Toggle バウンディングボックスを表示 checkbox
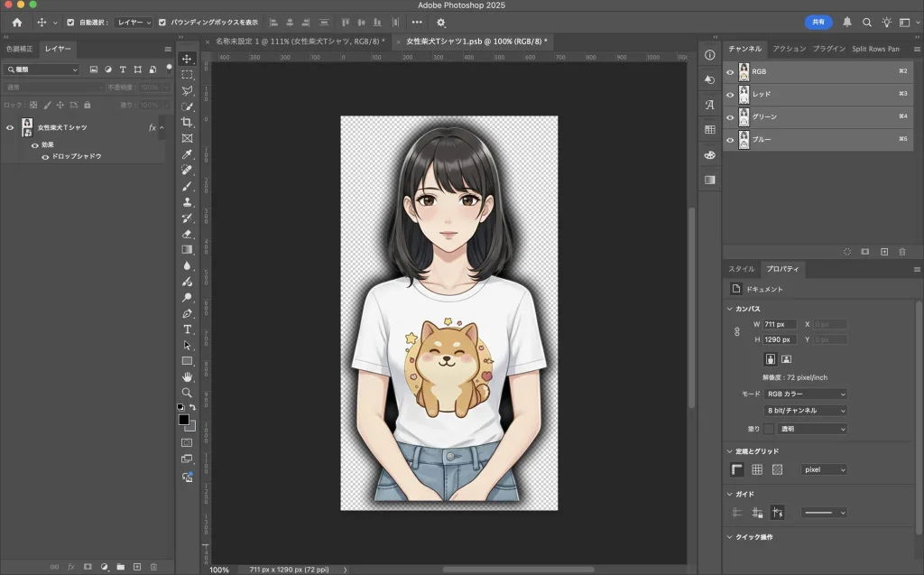This screenshot has width=924, height=575. pyautogui.click(x=162, y=23)
